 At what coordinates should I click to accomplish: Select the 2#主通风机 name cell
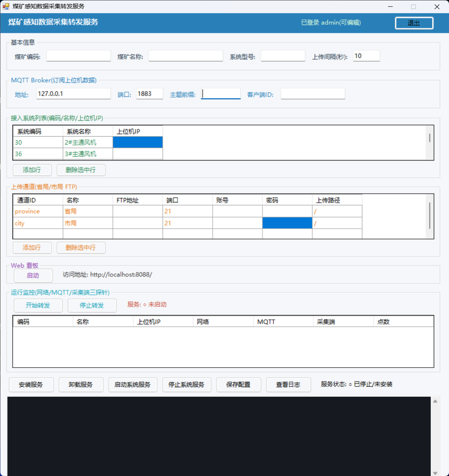coord(88,142)
